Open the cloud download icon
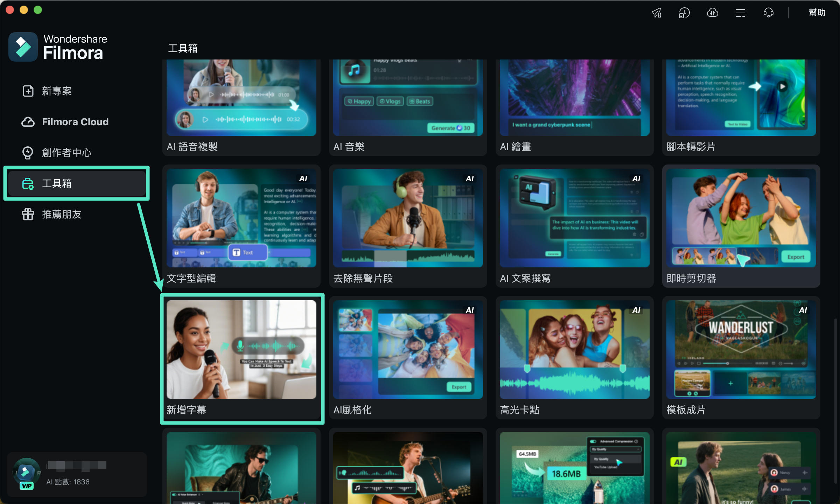This screenshot has height=504, width=840. coord(712,13)
